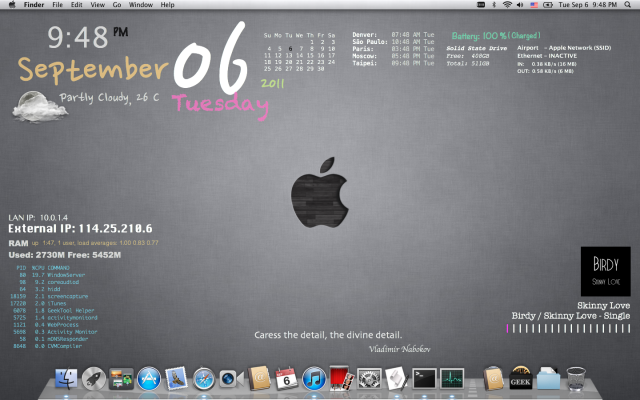This screenshot has width=640, height=400.
Task: Open AppleScript Editor scroll-and-pen icon
Action: click(396, 378)
